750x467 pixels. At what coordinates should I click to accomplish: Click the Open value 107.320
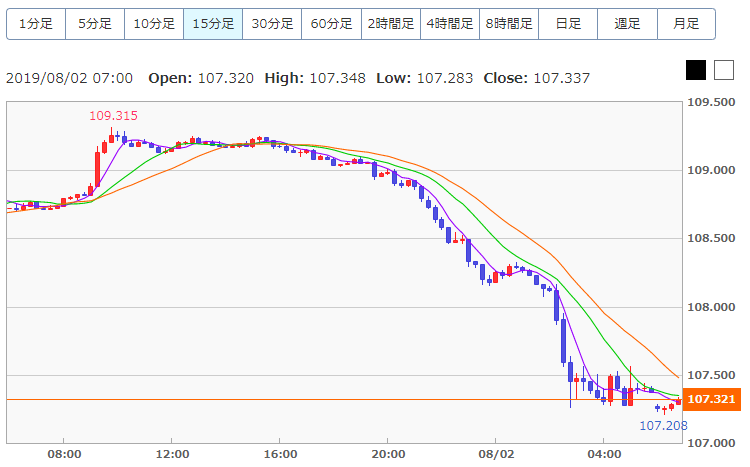[x=226, y=78]
